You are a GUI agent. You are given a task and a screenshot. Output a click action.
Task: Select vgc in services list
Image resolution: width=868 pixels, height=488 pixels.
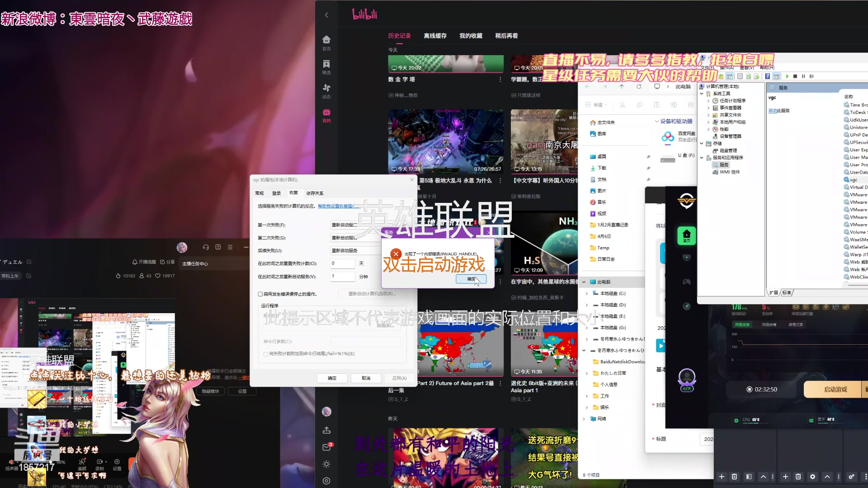[853, 180]
